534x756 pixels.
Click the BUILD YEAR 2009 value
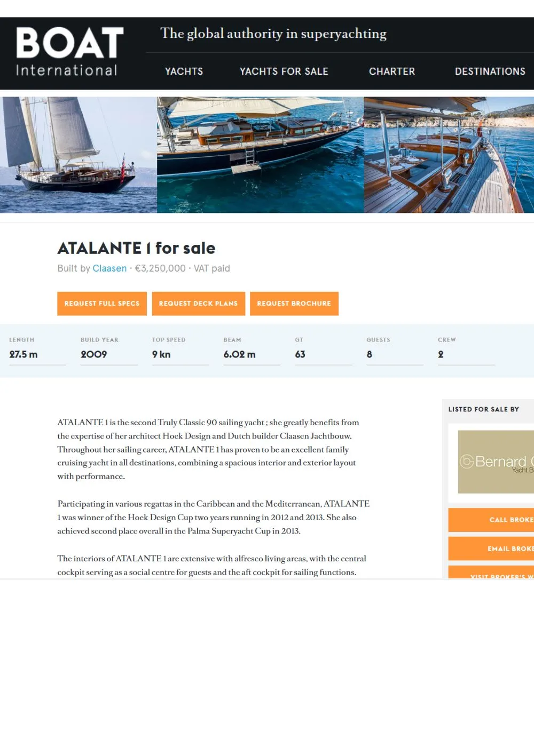[93, 354]
